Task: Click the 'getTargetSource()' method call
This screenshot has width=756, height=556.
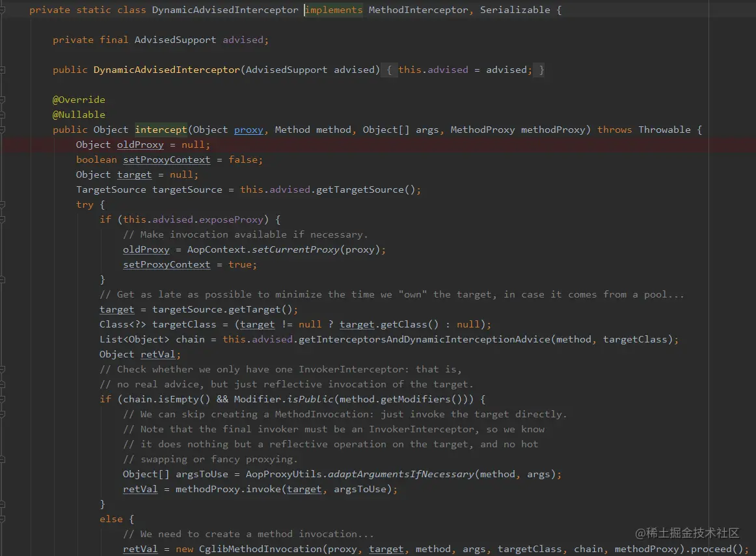Action: click(366, 189)
